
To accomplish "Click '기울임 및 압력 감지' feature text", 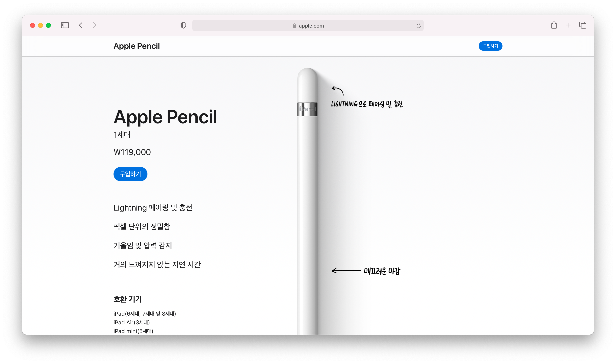I will [x=143, y=245].
